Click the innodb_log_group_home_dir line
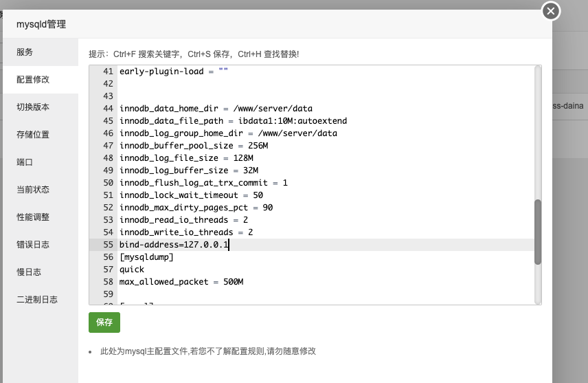Screen dimensions: 588x383 (x=228, y=133)
